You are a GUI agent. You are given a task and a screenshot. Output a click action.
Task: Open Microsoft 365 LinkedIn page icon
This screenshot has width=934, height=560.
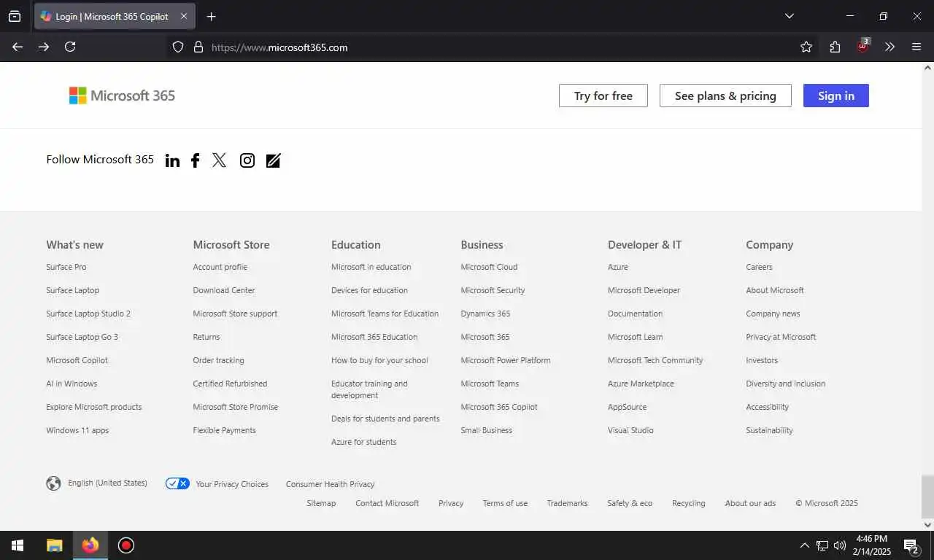172,160
